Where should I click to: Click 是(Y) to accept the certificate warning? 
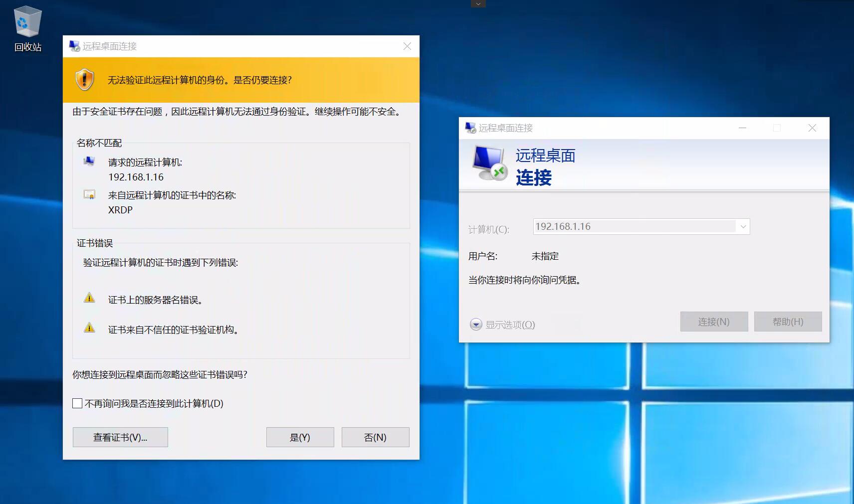coord(300,437)
